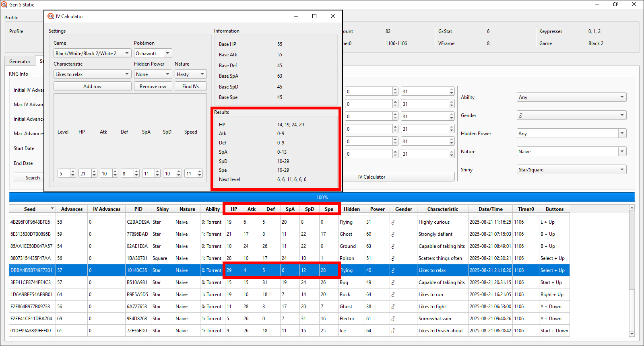Click the Remove row button
This screenshot has width=644, height=346.
pyautogui.click(x=153, y=86)
